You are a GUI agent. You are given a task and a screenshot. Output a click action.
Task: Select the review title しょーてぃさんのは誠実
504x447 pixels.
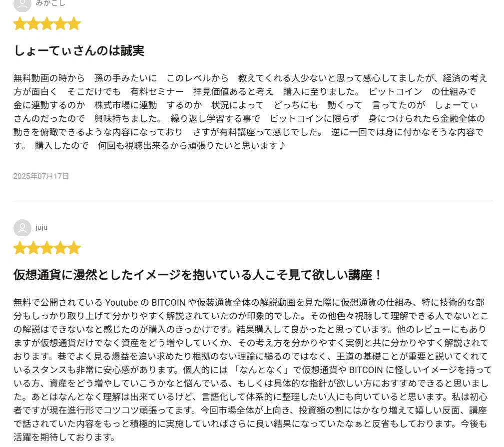click(x=79, y=51)
